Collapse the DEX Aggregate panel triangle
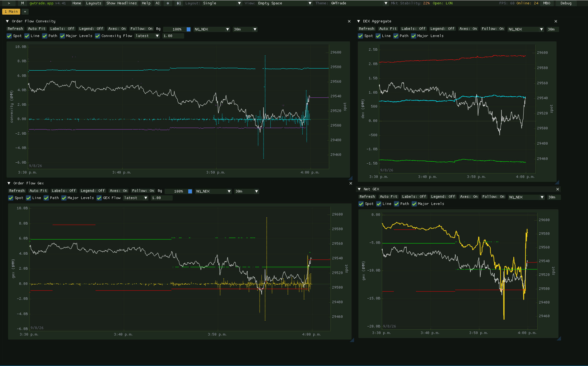 tap(359, 21)
